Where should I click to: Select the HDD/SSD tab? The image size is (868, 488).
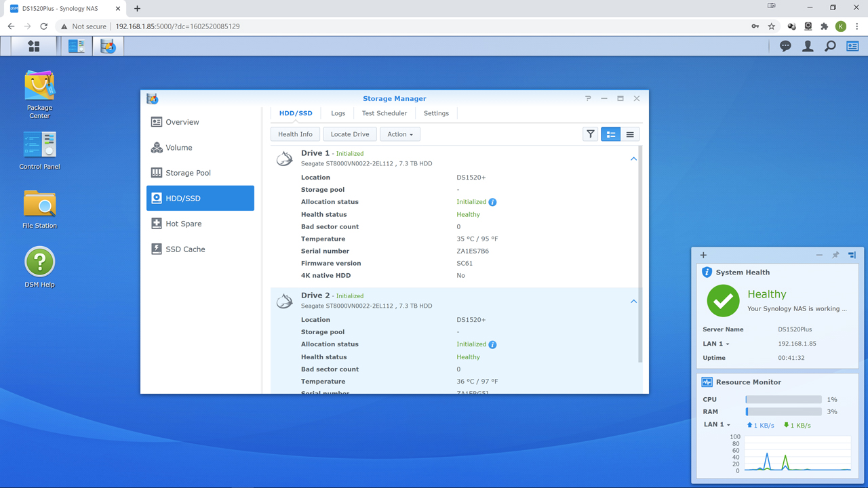point(296,113)
